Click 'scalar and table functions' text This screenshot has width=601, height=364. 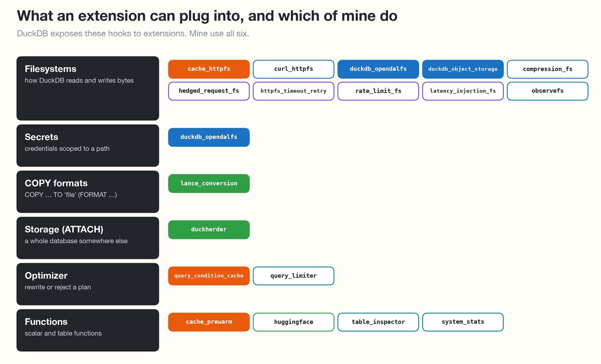coord(63,333)
